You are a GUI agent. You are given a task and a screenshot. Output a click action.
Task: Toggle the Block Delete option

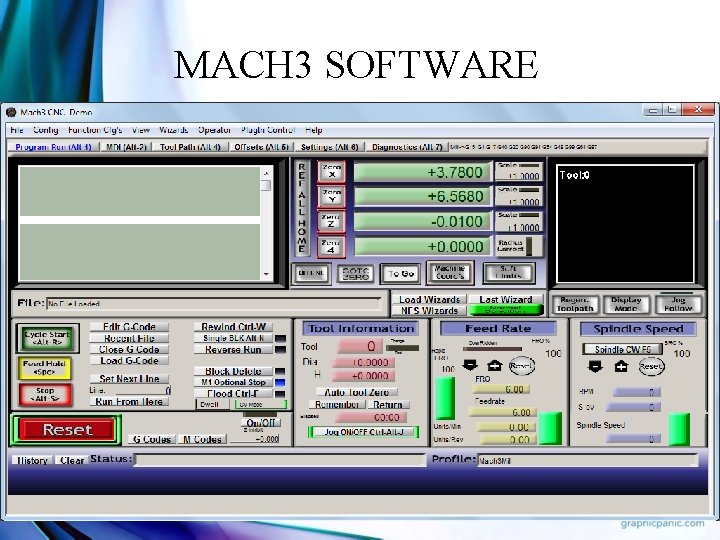(233, 371)
